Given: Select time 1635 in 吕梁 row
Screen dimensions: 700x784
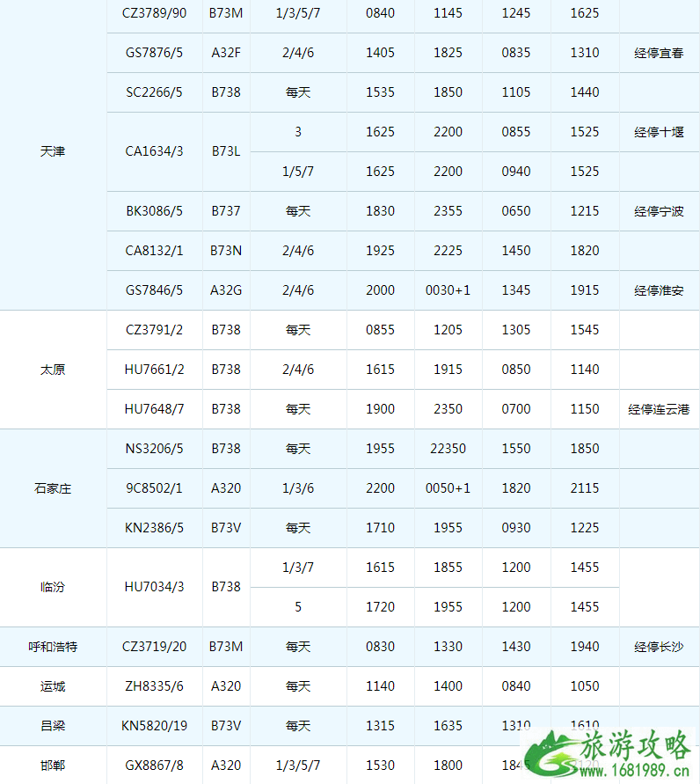Looking at the screenshot, I should (448, 726).
